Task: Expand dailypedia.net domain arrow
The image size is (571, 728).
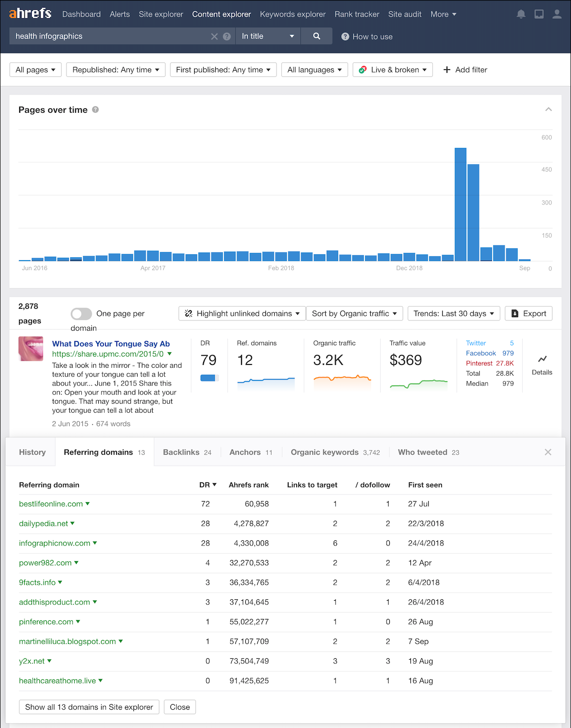Action: tap(73, 523)
